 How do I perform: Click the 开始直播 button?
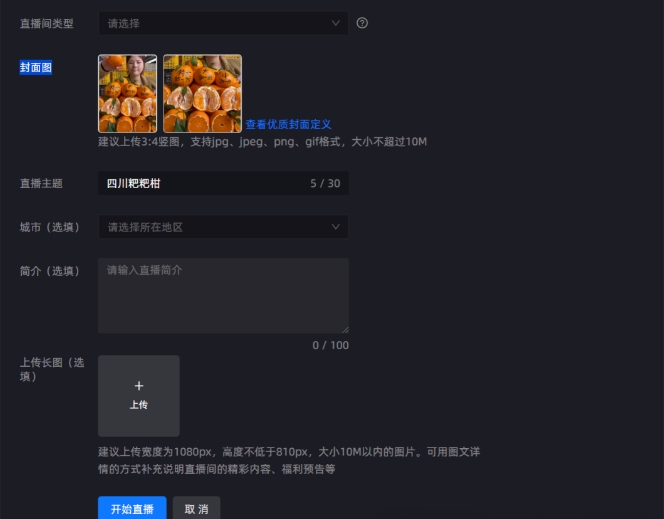coord(132,508)
